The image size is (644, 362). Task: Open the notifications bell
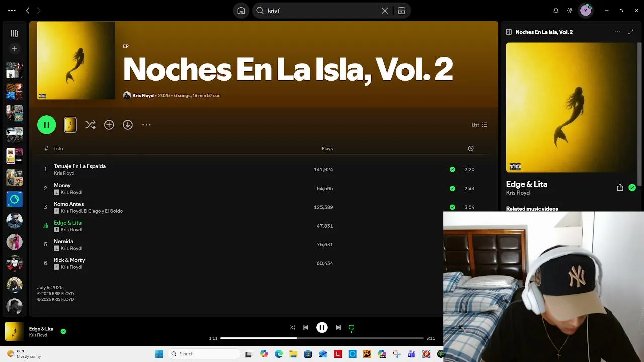point(556,10)
